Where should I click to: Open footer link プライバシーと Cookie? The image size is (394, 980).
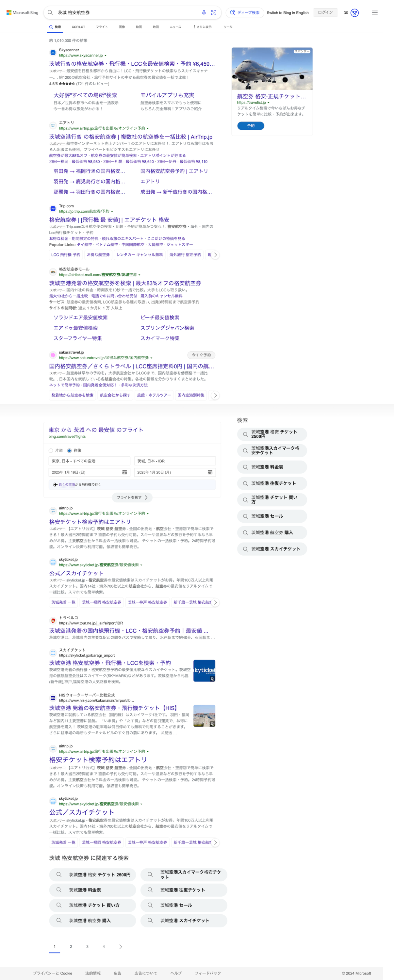click(x=53, y=973)
